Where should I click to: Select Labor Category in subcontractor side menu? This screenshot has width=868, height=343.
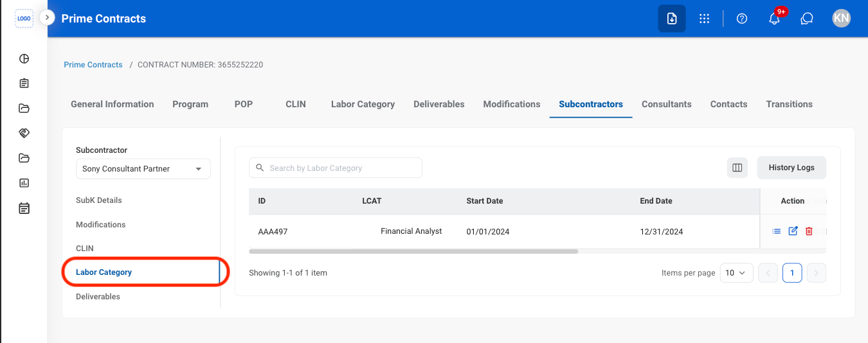click(104, 272)
